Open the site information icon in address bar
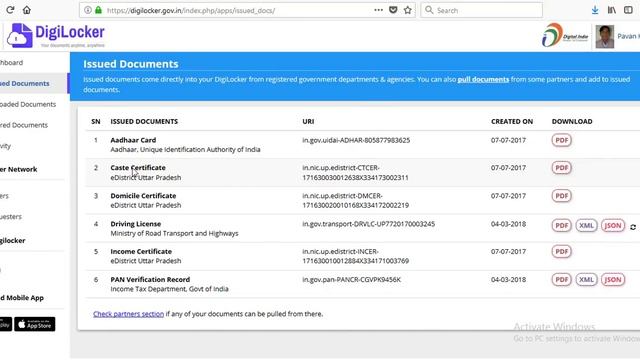Screen dimensions: 640x360 coord(87,10)
